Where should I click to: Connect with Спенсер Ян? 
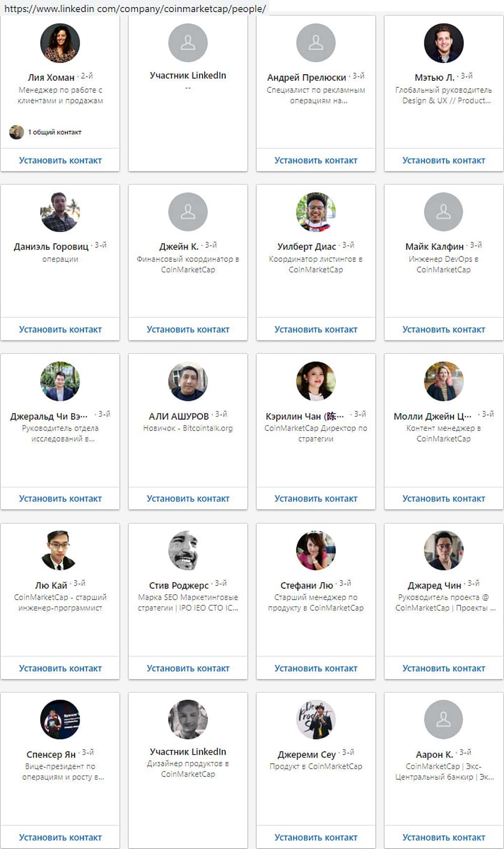coord(60,837)
